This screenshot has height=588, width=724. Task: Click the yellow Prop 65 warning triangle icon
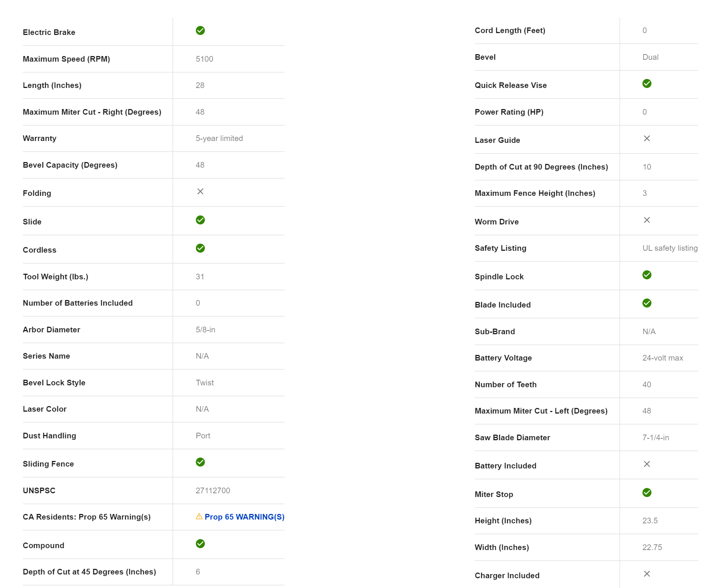[x=199, y=517]
